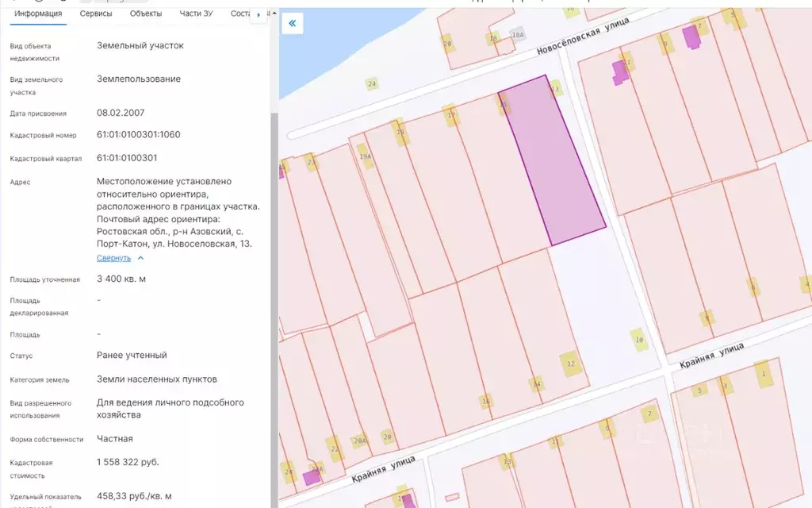Click the ownership value Частная

(x=115, y=439)
